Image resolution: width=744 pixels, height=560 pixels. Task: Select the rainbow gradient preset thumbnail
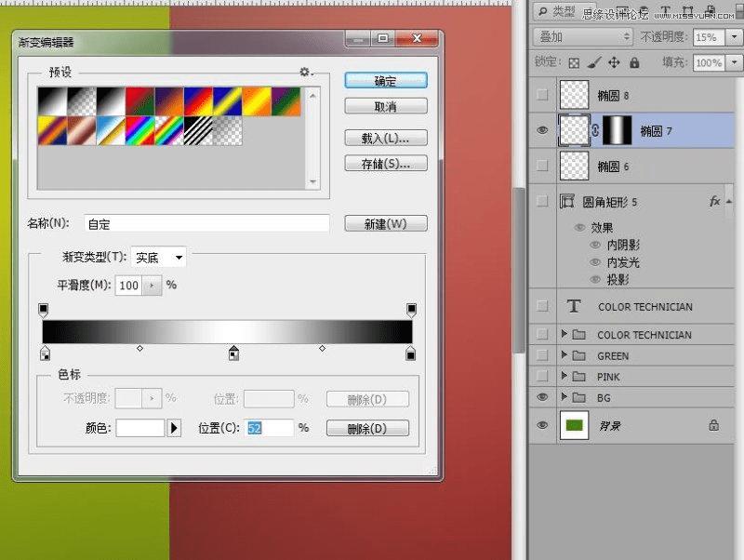139,130
